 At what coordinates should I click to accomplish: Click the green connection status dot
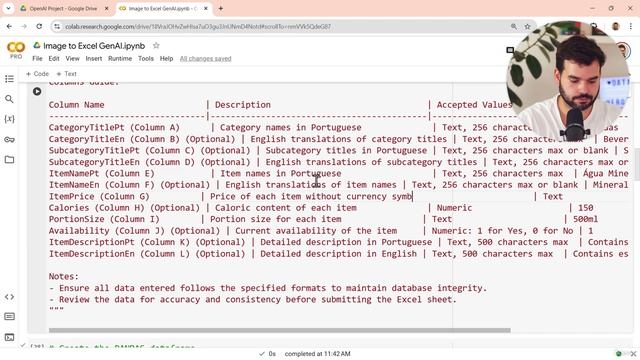pos(618,353)
